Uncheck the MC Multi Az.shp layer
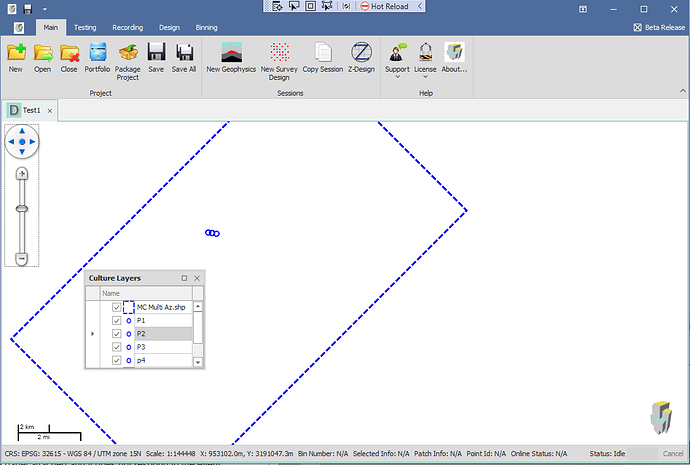This screenshot has width=690, height=465. [117, 307]
